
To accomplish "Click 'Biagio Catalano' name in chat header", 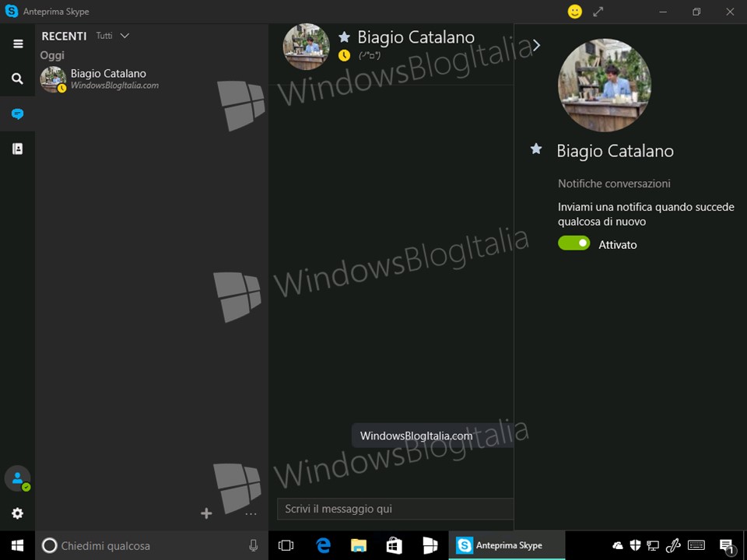I will click(x=416, y=37).
